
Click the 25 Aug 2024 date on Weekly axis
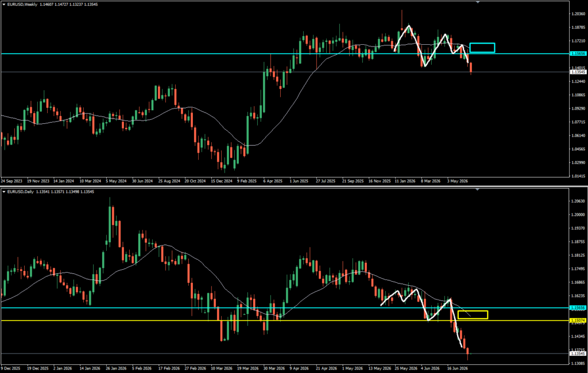(169, 181)
